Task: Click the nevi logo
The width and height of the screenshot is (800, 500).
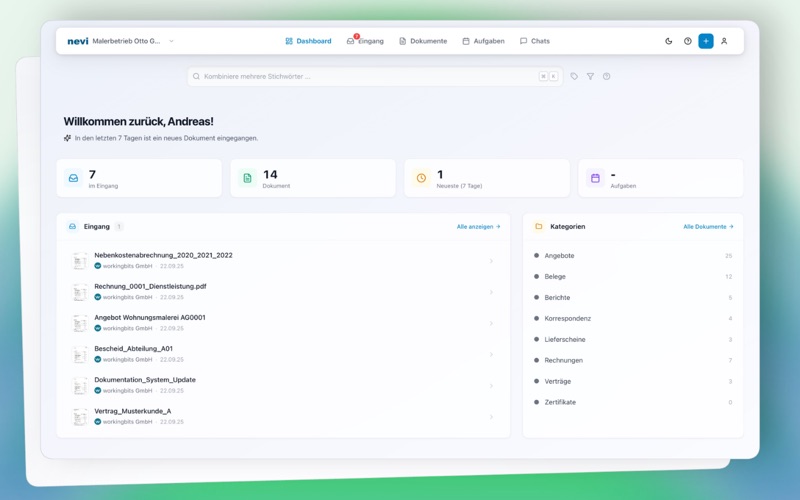Action: [78, 41]
